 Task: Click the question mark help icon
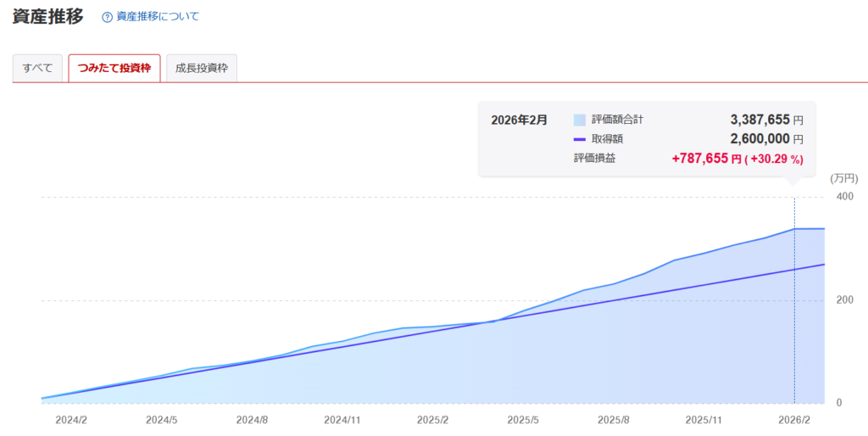pyautogui.click(x=107, y=17)
